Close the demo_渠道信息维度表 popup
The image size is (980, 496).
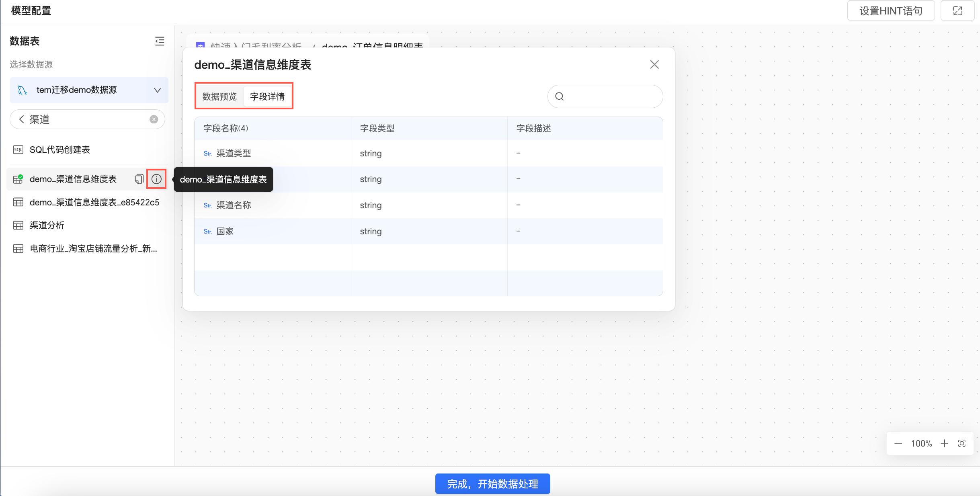coord(654,65)
